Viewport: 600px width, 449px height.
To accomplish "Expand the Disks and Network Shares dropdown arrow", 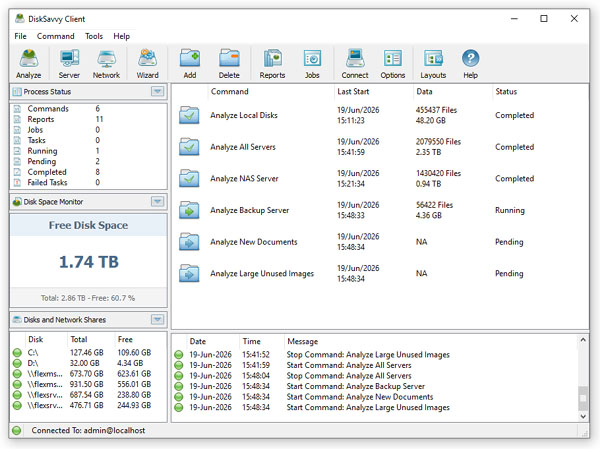I will tap(157, 320).
